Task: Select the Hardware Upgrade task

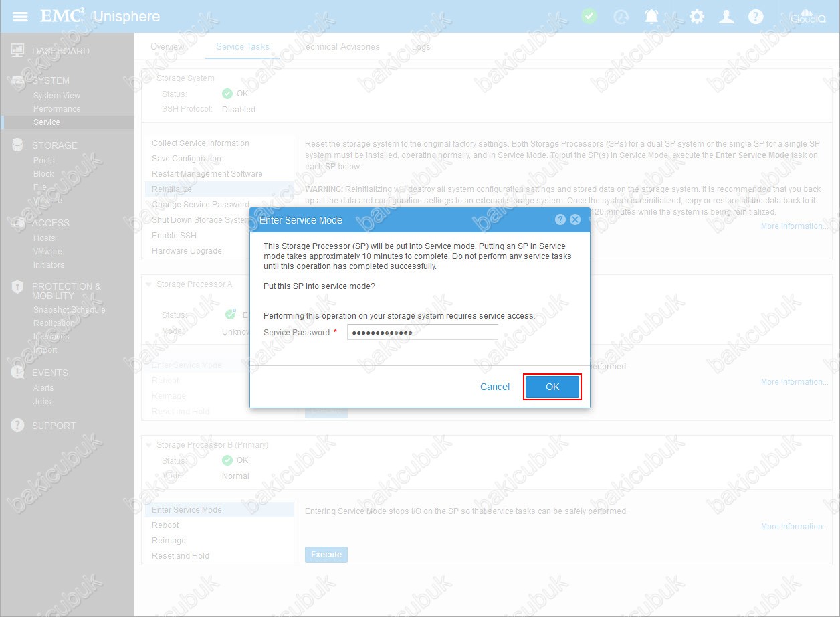Action: pyautogui.click(x=187, y=251)
